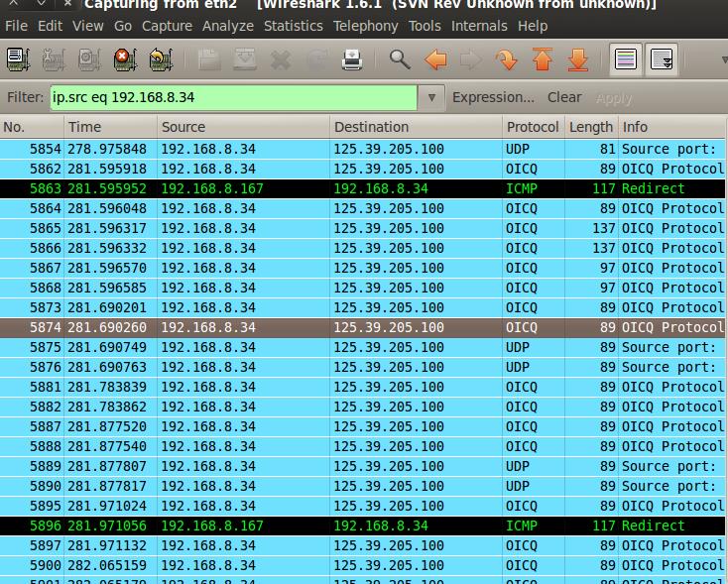Open the Edit menu

coord(50,26)
